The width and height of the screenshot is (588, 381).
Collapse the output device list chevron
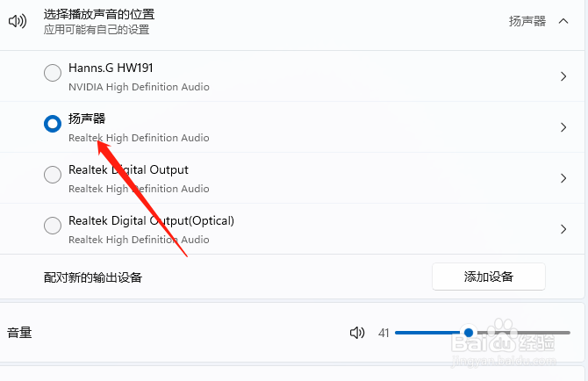(x=563, y=21)
